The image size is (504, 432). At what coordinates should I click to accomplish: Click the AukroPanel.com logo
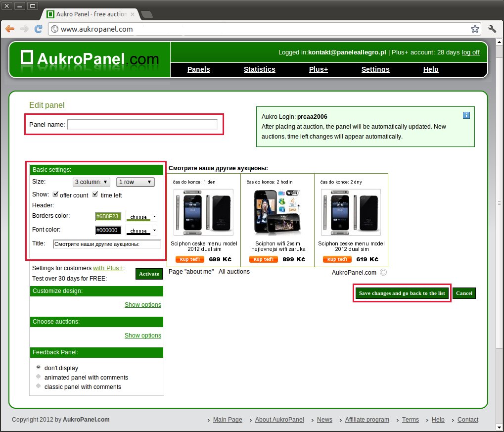click(90, 59)
